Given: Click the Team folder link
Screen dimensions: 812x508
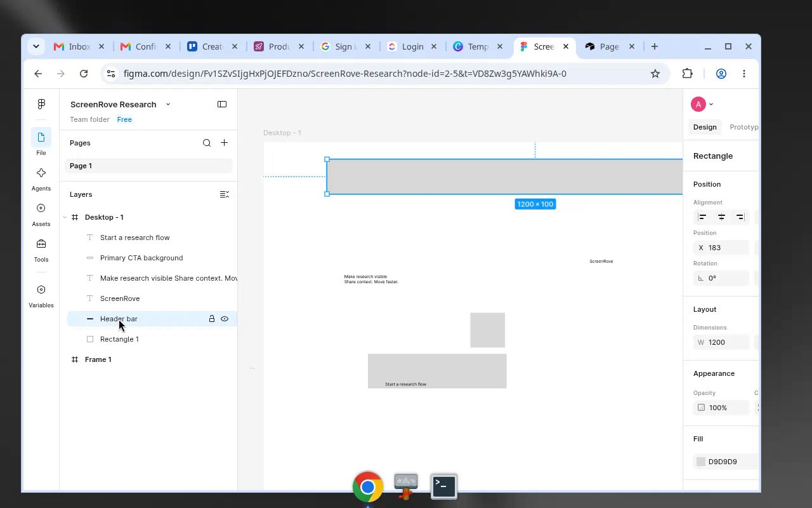Looking at the screenshot, I should pos(89,119).
